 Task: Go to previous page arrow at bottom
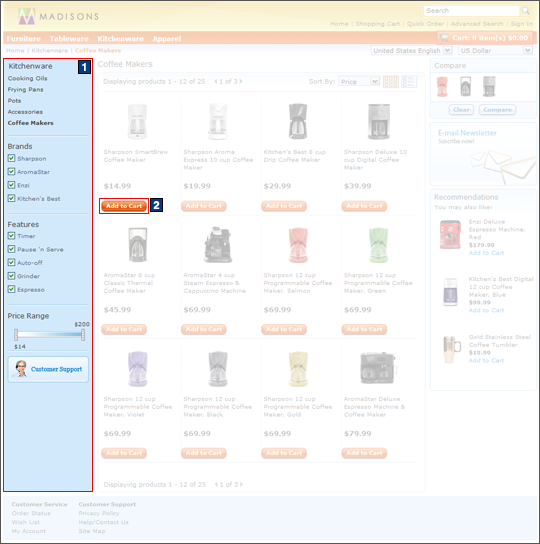pyautogui.click(x=216, y=484)
